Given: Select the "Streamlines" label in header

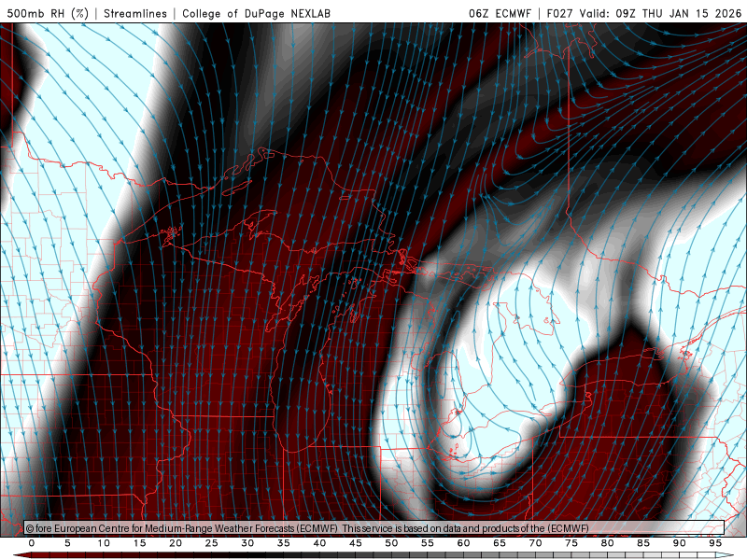Looking at the screenshot, I should (135, 13).
